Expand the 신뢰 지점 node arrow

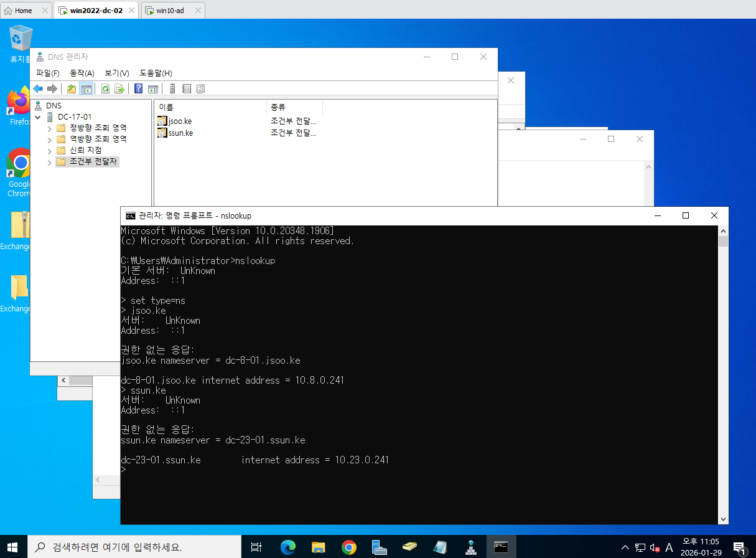pyautogui.click(x=50, y=151)
